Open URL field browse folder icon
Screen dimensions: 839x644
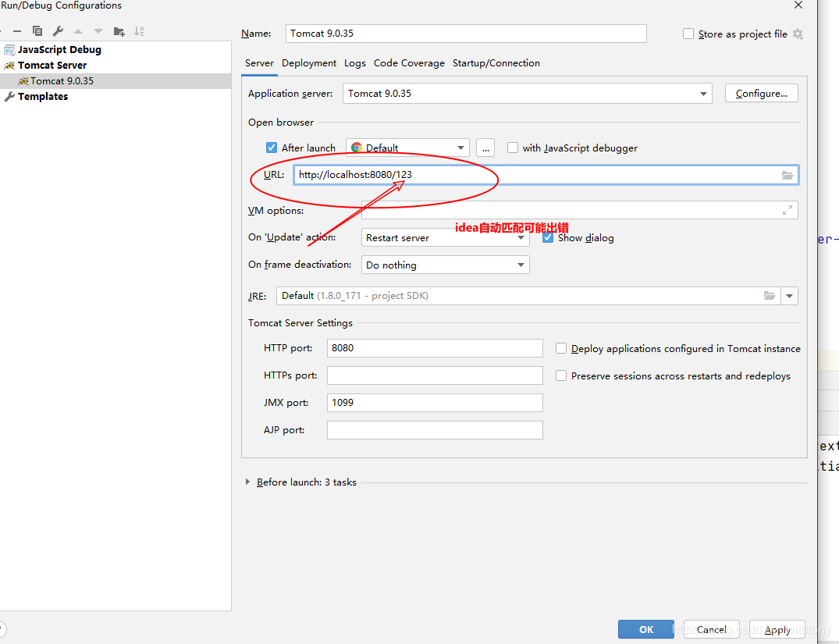click(787, 175)
